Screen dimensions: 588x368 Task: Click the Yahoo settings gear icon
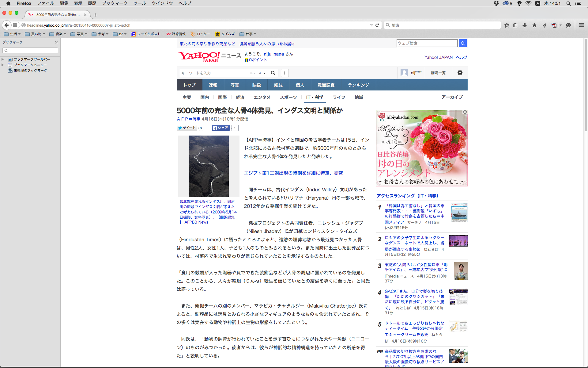[460, 73]
